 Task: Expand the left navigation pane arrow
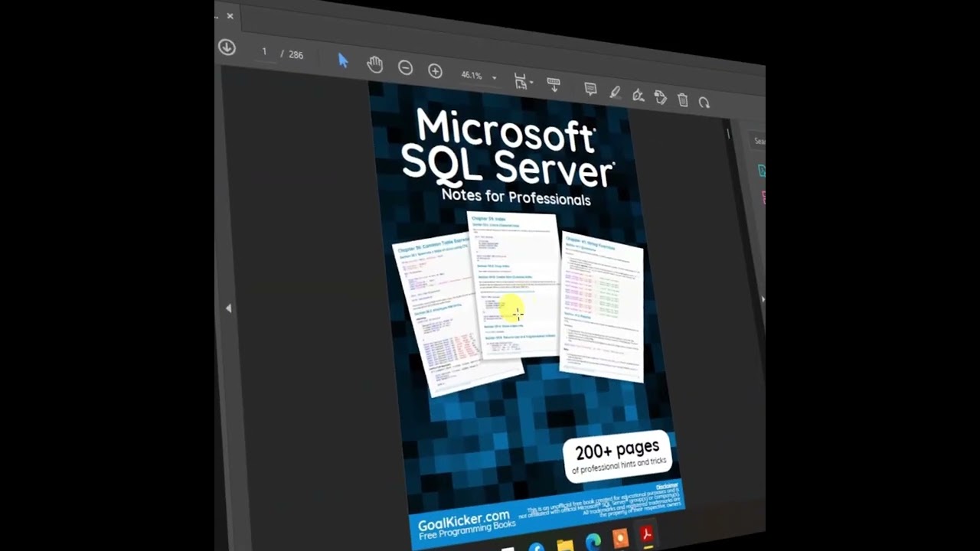[228, 308]
